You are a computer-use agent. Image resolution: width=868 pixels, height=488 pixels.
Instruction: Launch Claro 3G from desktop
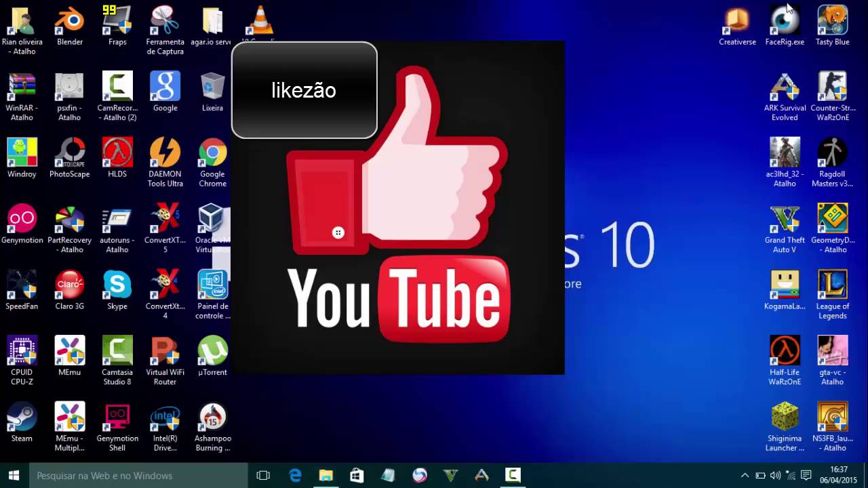70,290
